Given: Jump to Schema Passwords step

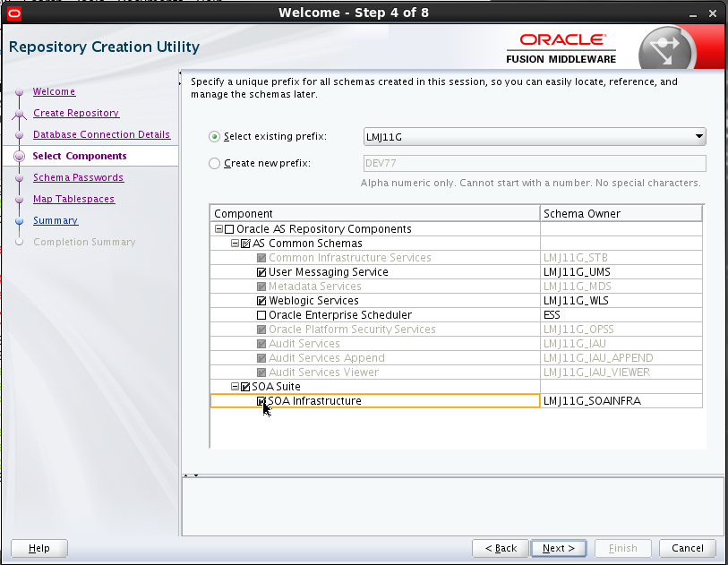Looking at the screenshot, I should (78, 177).
